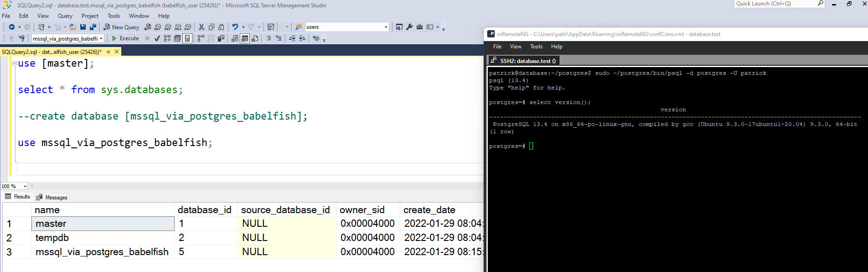The height and width of the screenshot is (272, 868).
Task: Save the current query with the disk icon
Action: [83, 27]
